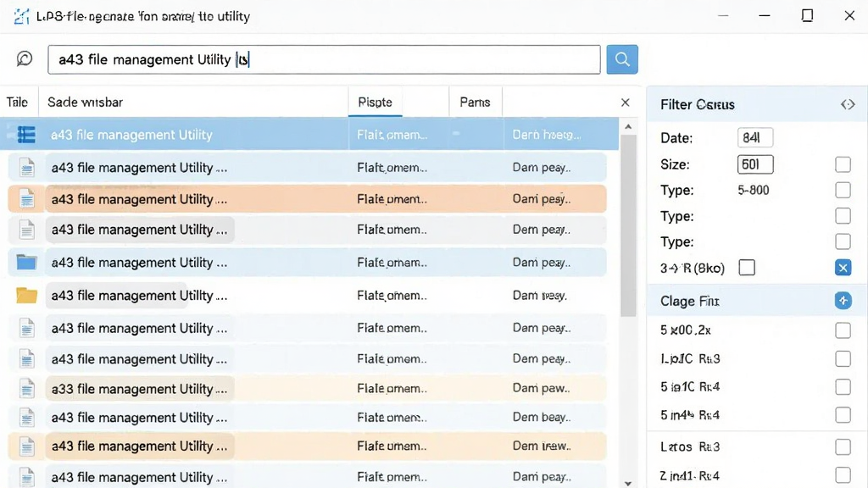Click the blue plus button in Clage Fin section
The height and width of the screenshot is (488, 868).
[x=843, y=301]
